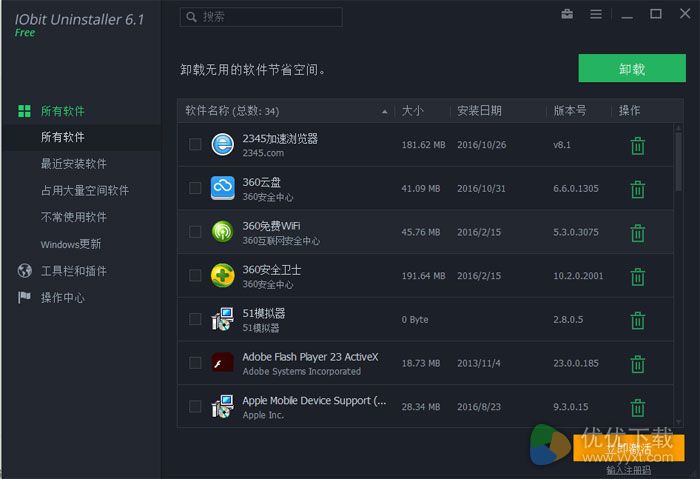The height and width of the screenshot is (479, 700).
Task: Check the box for Apple Mobile Device Support
Action: (195, 406)
